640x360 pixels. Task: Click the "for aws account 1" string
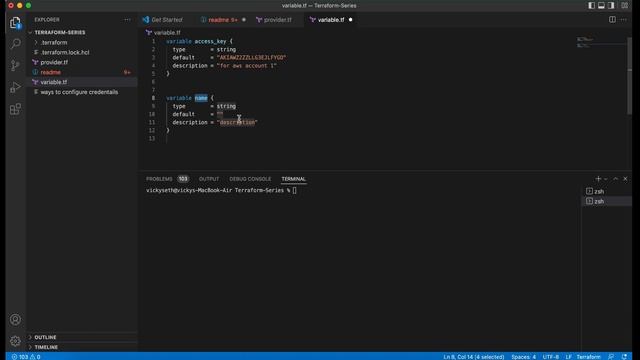pyautogui.click(x=247, y=66)
